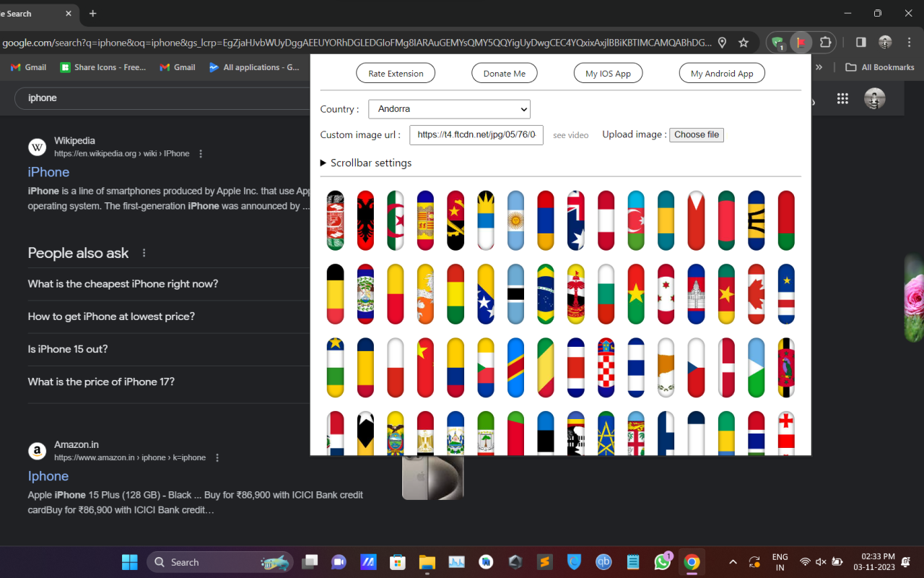The image size is (924, 578).
Task: Select the Afghanistan flag scrollbar
Action: coord(335,220)
